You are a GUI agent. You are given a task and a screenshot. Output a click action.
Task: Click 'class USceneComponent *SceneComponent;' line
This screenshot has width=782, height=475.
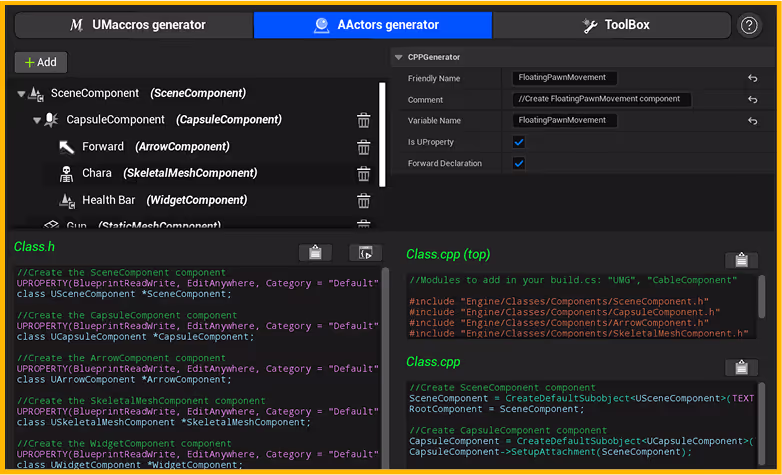click(124, 294)
